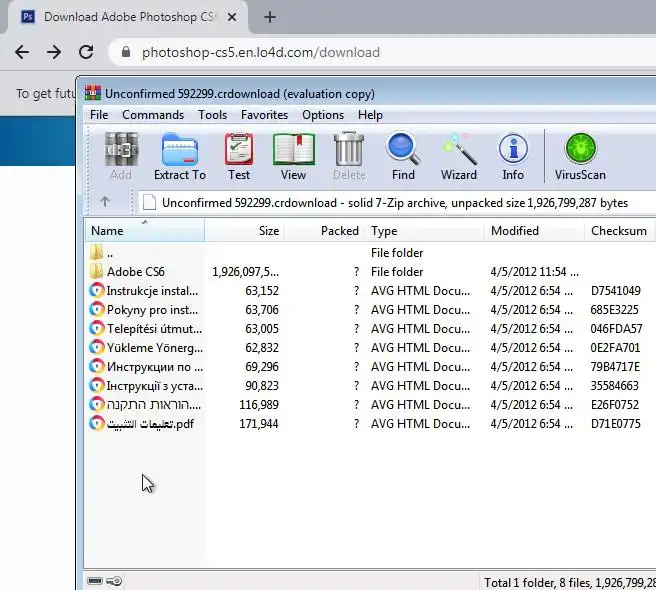Sort by the Type column header
Image resolution: width=656 pixels, height=590 pixels.
425,231
